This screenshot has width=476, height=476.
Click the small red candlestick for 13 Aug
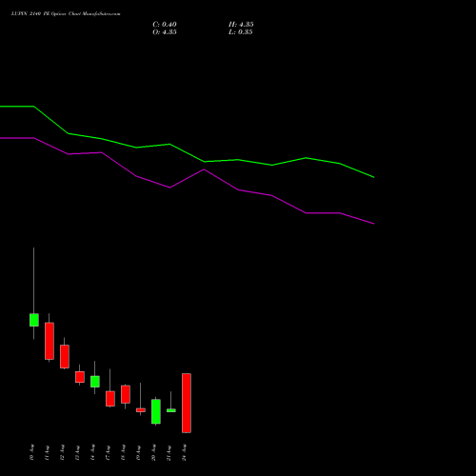(80, 377)
